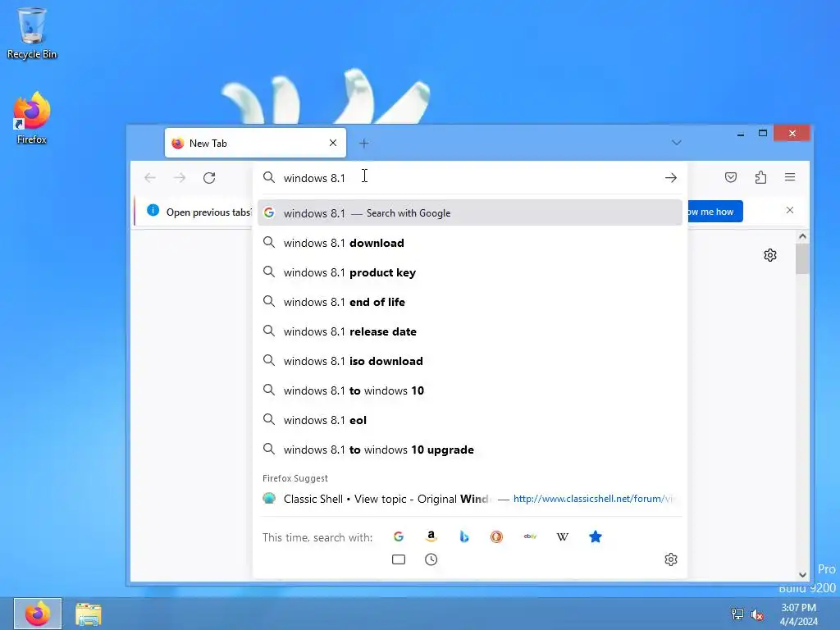
Task: Click the Go arrow in address bar
Action: pyautogui.click(x=671, y=178)
